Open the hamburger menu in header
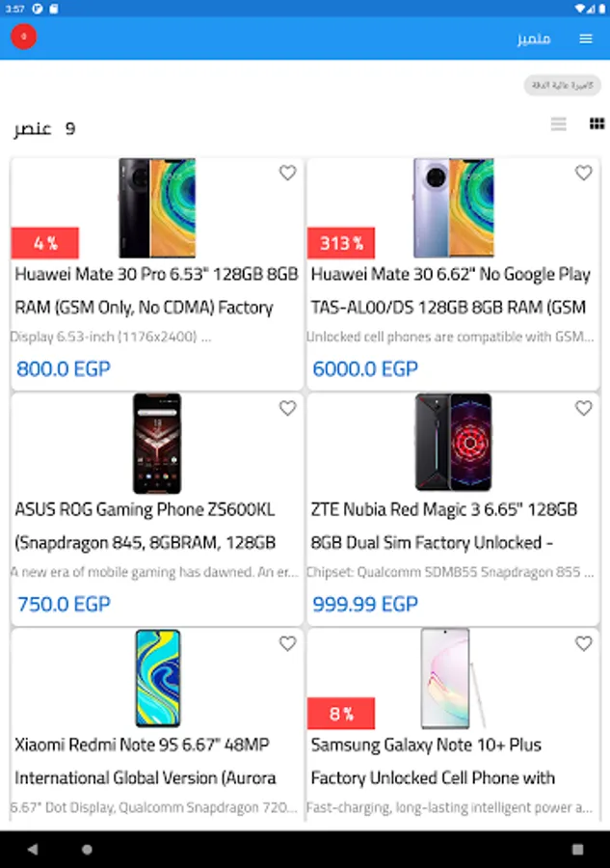Viewport: 610px width, 868px height. 586,39
